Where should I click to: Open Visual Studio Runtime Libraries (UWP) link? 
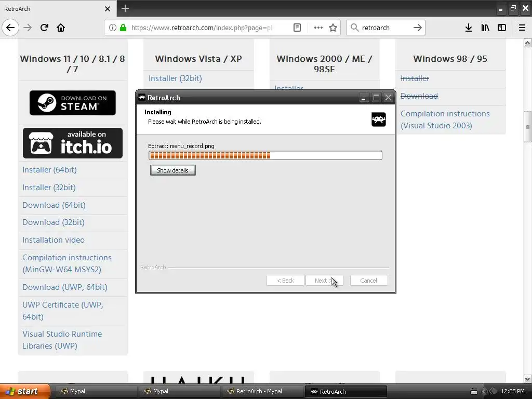coord(62,340)
